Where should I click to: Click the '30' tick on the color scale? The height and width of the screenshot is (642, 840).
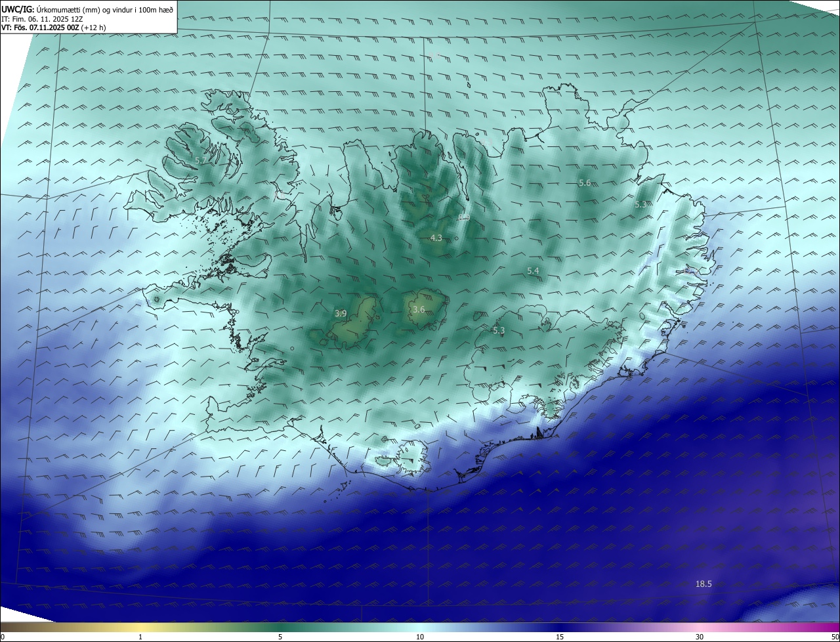[x=700, y=637]
